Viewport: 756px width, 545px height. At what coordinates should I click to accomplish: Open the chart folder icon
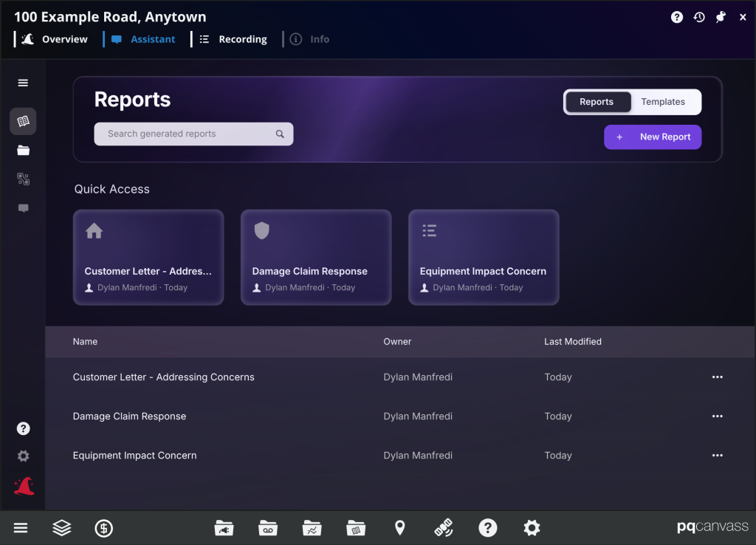pos(312,528)
